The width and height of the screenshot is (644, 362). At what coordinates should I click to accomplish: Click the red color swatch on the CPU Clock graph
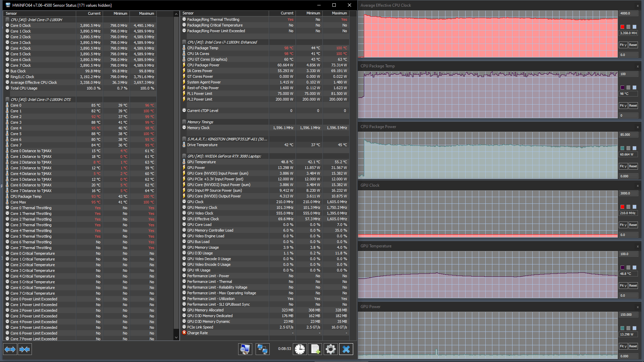(623, 27)
